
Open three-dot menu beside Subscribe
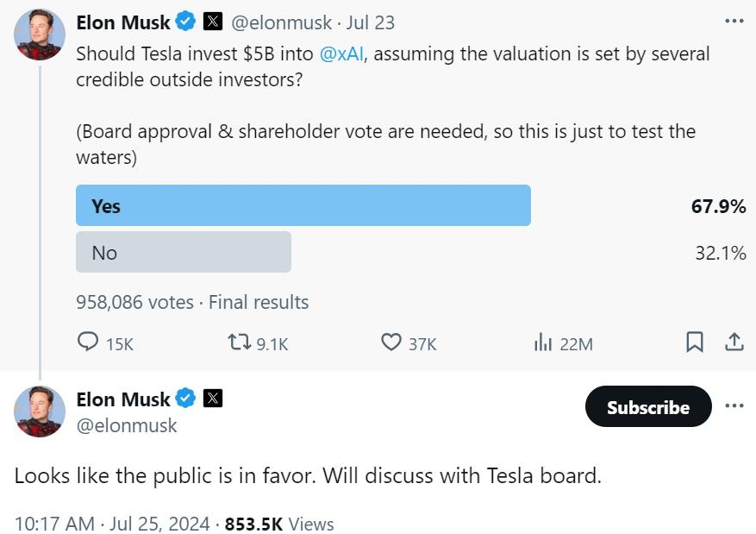coord(734,405)
